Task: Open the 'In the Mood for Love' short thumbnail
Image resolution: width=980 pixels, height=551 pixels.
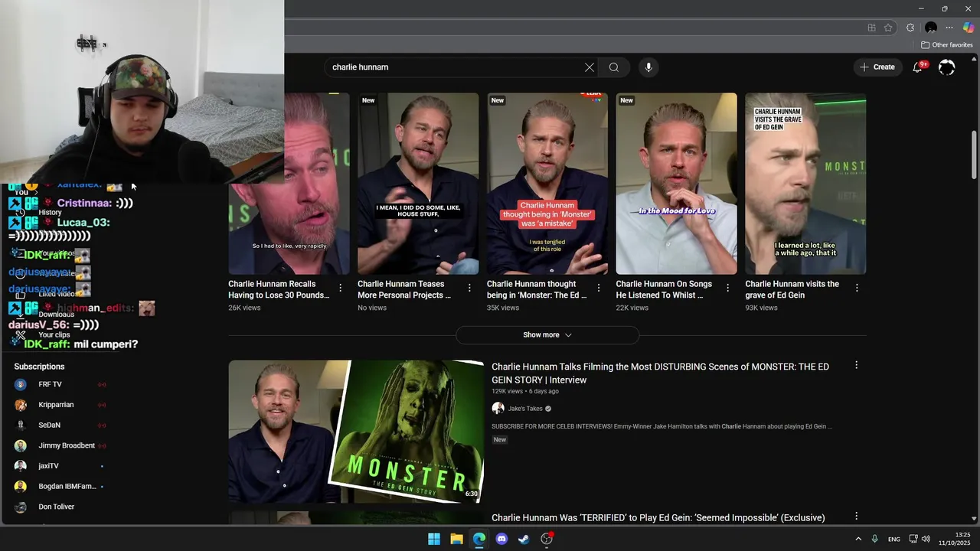Action: (x=677, y=184)
